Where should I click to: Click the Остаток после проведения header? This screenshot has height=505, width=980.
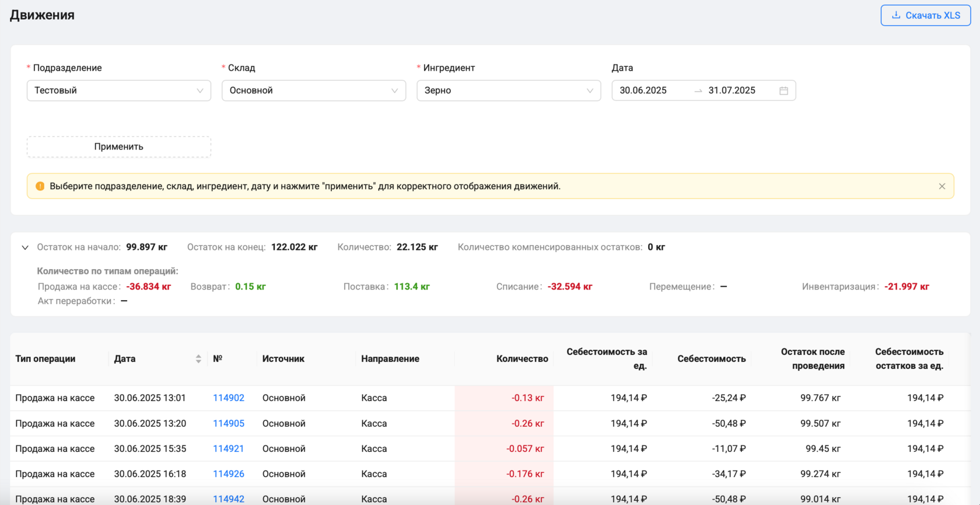812,359
